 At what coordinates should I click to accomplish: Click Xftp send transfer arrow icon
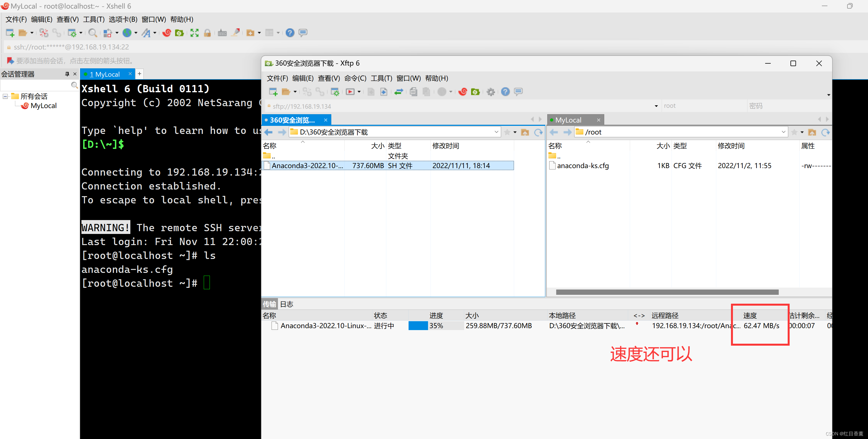pos(384,92)
